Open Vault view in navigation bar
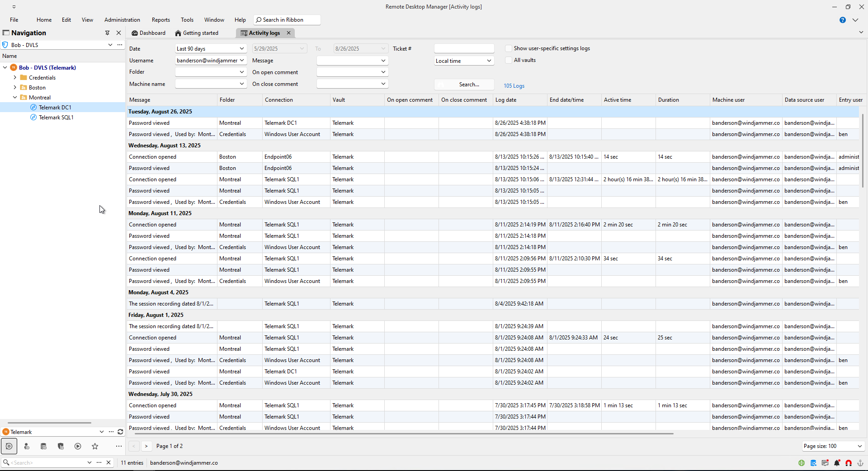The height and width of the screenshot is (471, 868). (x=9, y=446)
